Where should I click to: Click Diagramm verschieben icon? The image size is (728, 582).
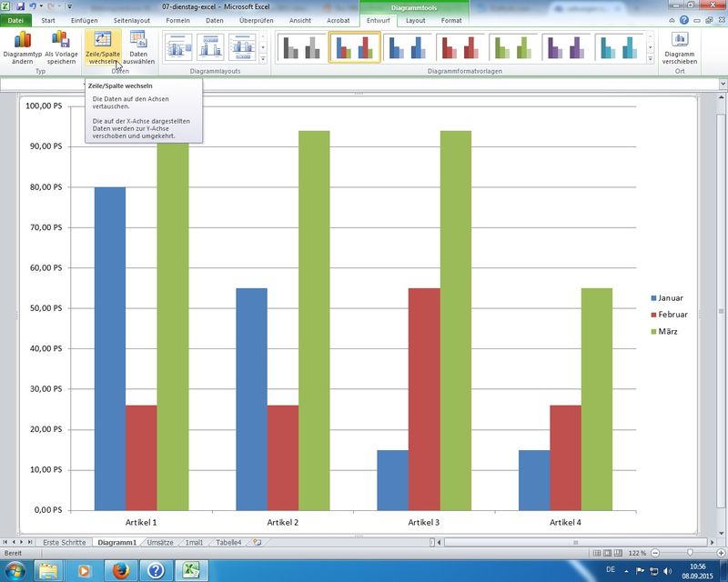pos(680,46)
